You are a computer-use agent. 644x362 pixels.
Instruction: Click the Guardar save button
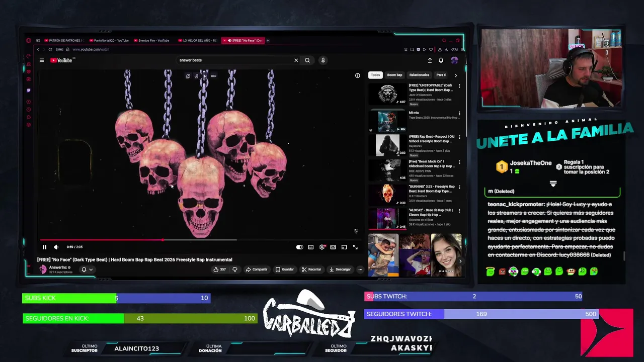pos(284,269)
